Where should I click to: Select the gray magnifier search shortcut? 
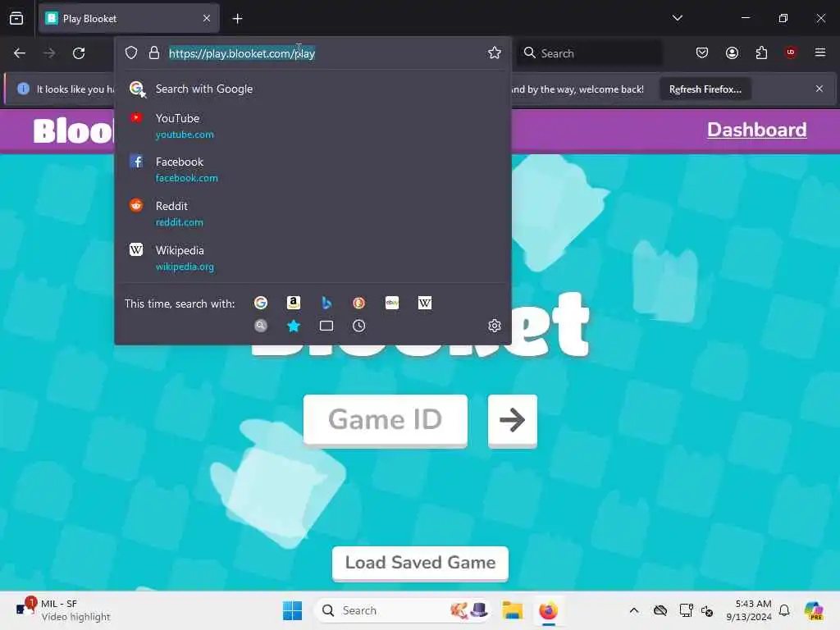point(261,326)
